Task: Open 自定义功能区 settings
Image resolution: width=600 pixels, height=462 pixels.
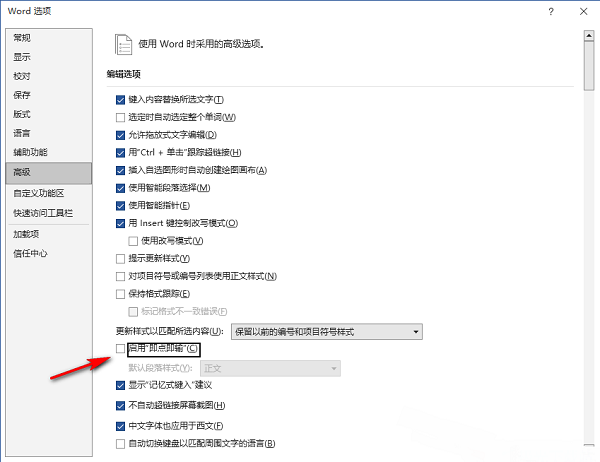Action: coord(49,193)
